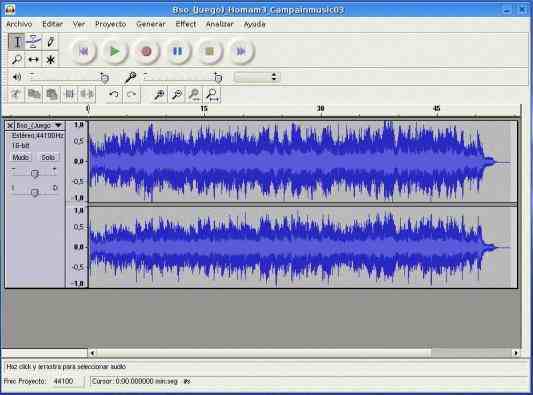This screenshot has height=395, width=533.
Task: Click the horizontal scrollbar left arrow
Action: pos(92,353)
